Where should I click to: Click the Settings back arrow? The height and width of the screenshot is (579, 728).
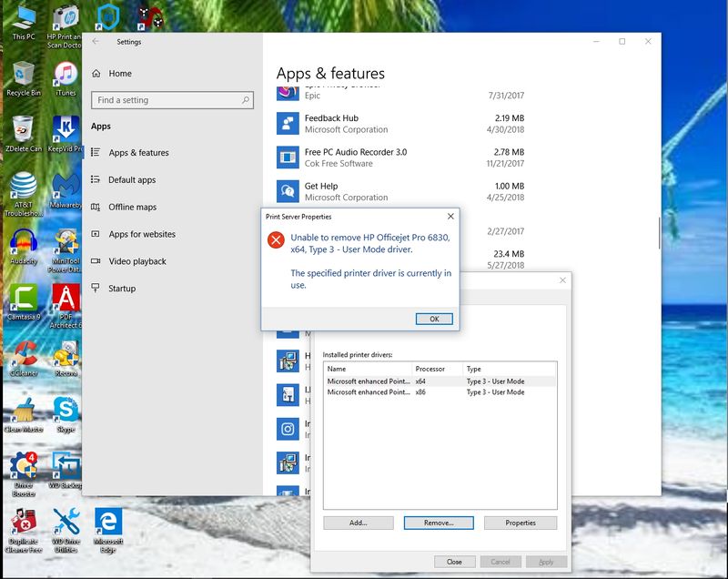[x=96, y=42]
